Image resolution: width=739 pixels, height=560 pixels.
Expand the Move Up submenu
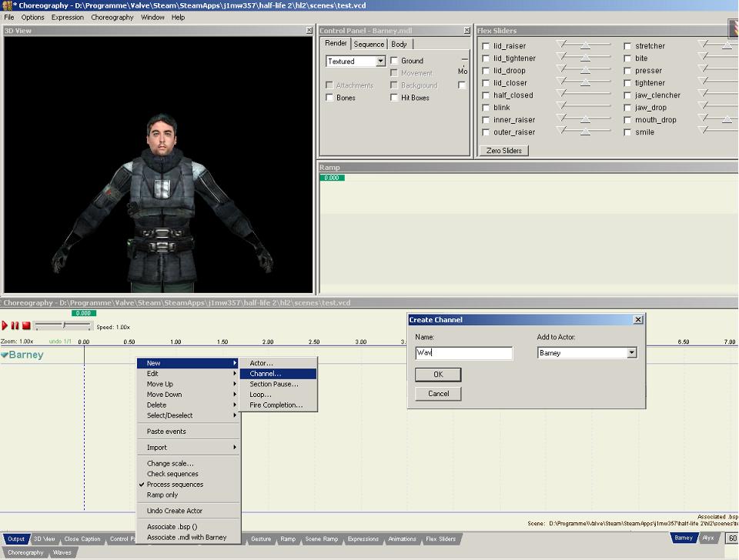click(x=188, y=384)
